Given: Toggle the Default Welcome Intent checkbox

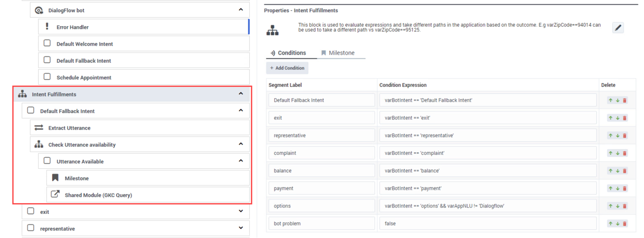Looking at the screenshot, I should (x=47, y=43).
